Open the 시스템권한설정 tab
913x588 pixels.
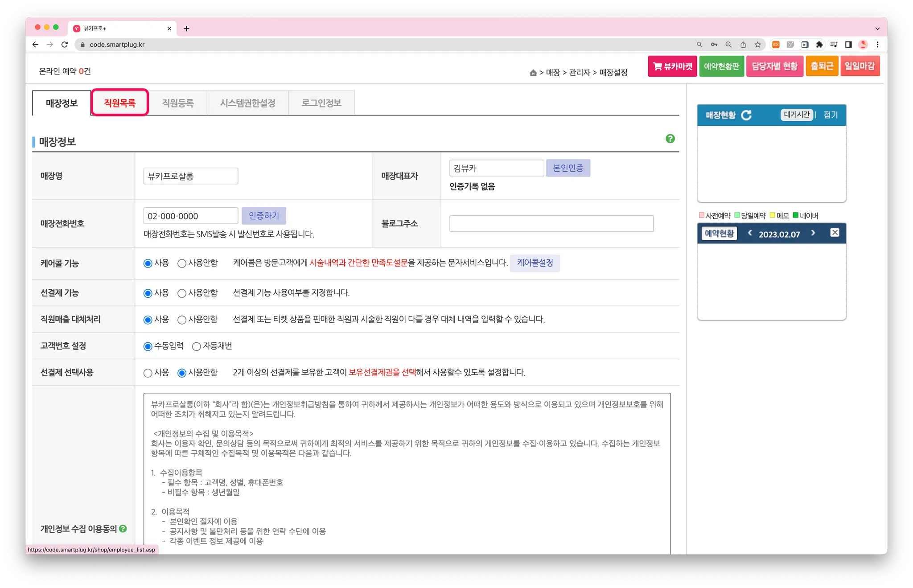tap(247, 103)
